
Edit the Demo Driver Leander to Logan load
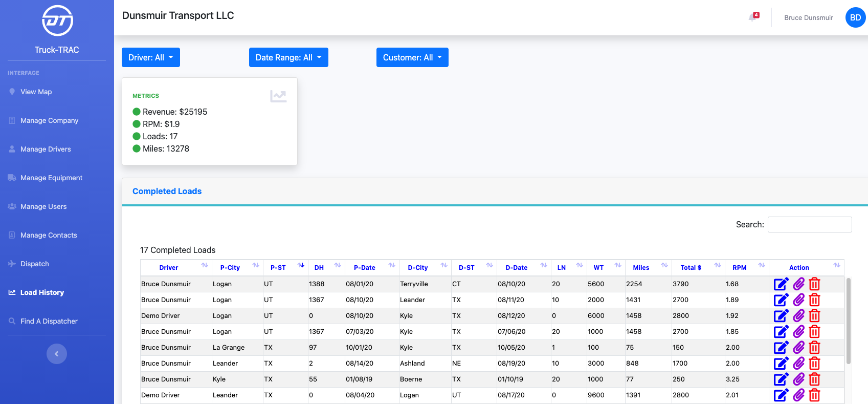click(781, 395)
